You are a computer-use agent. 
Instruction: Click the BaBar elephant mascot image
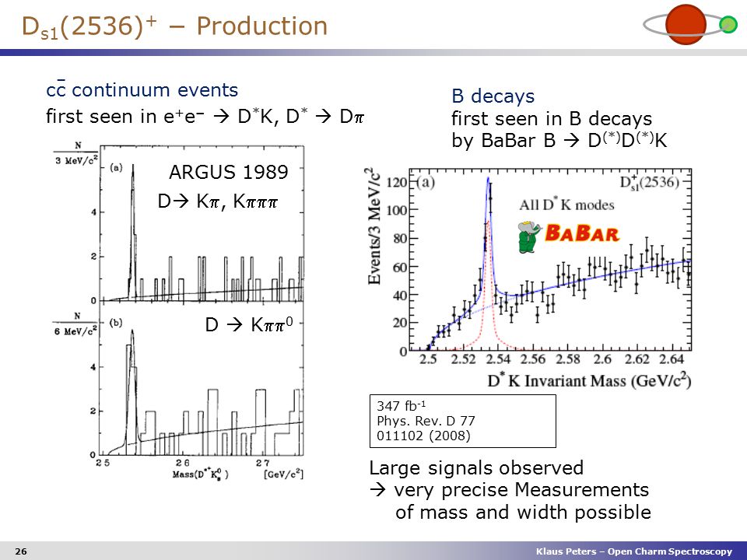pyautogui.click(x=529, y=236)
